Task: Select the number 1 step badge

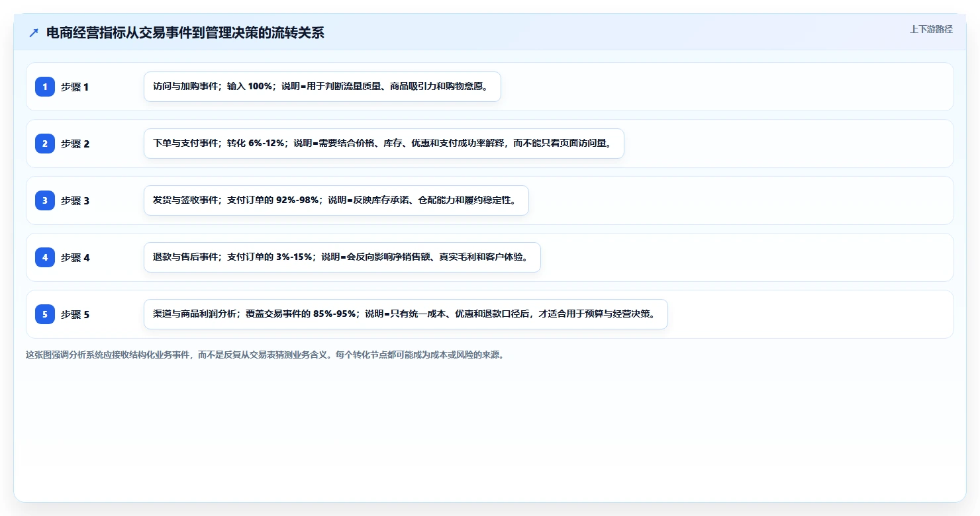Action: [45, 87]
